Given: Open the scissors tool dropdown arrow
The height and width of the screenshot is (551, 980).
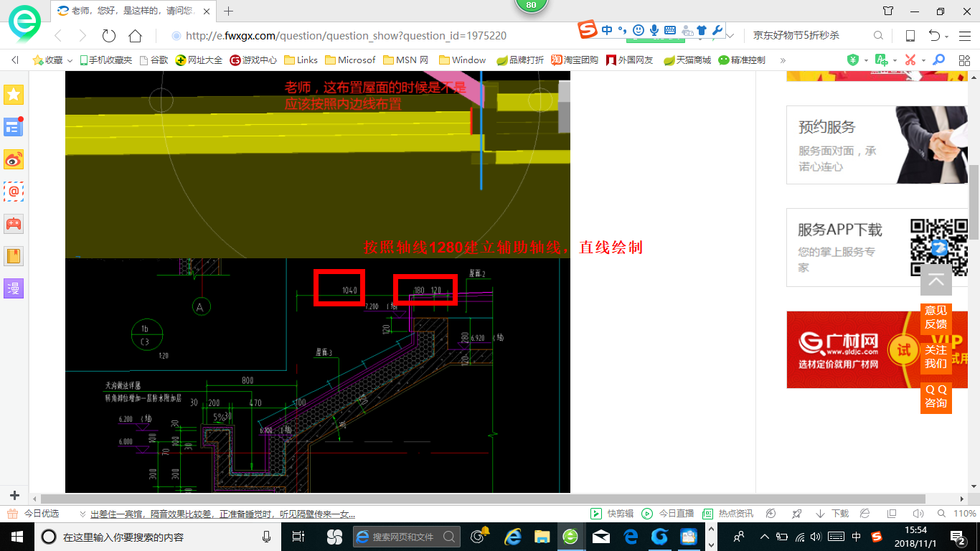Looking at the screenshot, I should coord(923,60).
